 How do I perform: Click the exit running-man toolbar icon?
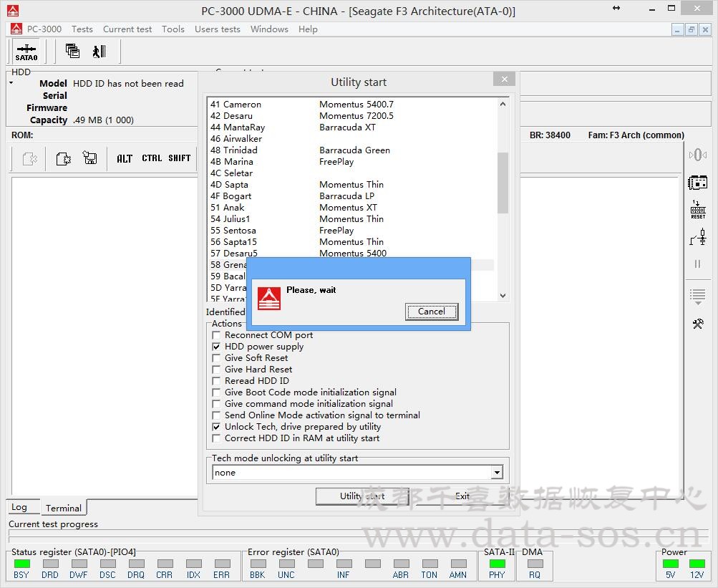pyautogui.click(x=99, y=51)
